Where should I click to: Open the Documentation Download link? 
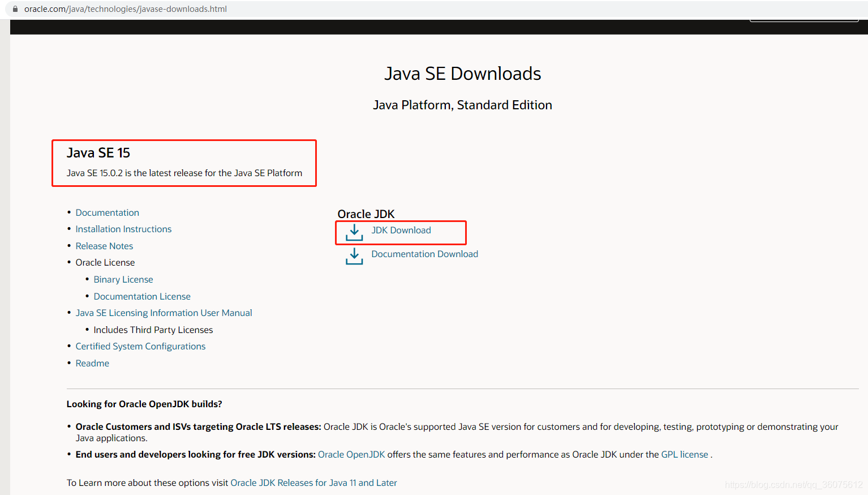click(424, 254)
